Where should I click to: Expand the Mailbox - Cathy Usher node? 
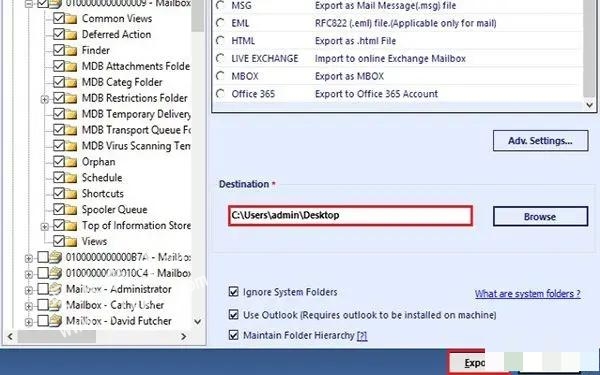point(29,306)
